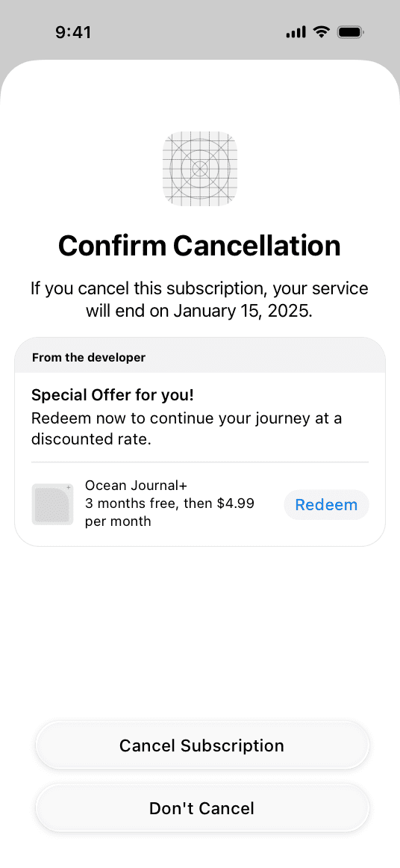Tap the 3 months free pricing text
This screenshot has height=868, width=400.
click(x=169, y=503)
